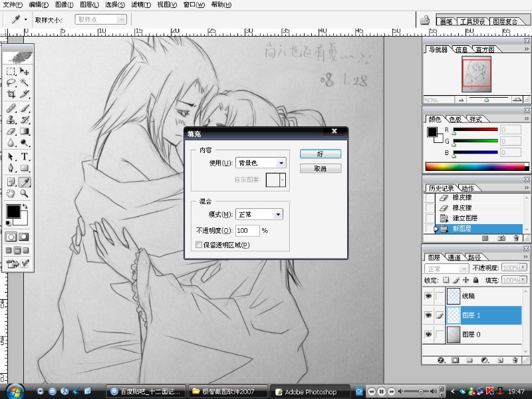Select the Dodge tool
532x399 pixels.
click(x=24, y=143)
